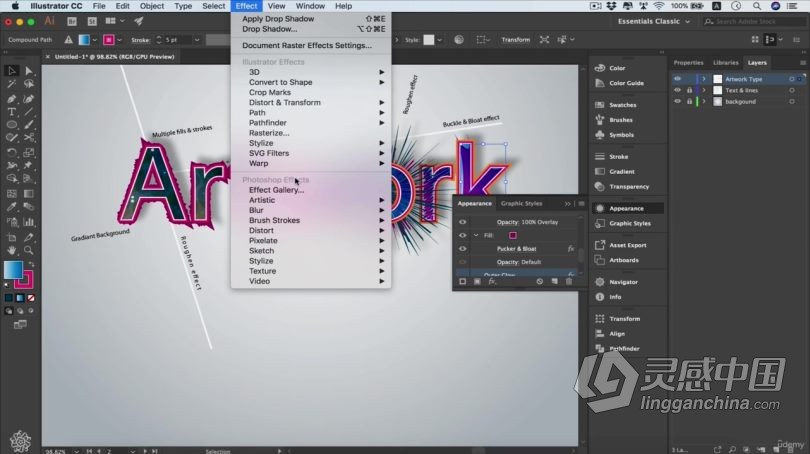The image size is (810, 454).
Task: Clear appearance button in Appearance panel
Action: (x=539, y=281)
